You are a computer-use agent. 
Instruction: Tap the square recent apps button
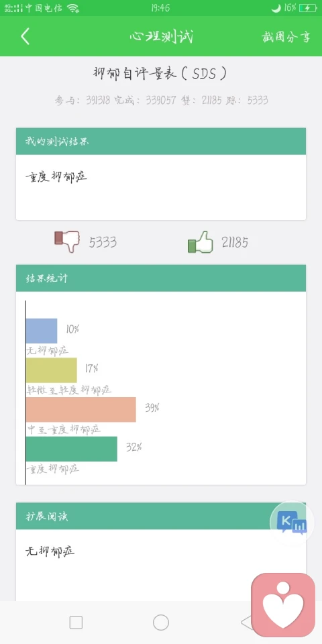pyautogui.click(x=76, y=623)
